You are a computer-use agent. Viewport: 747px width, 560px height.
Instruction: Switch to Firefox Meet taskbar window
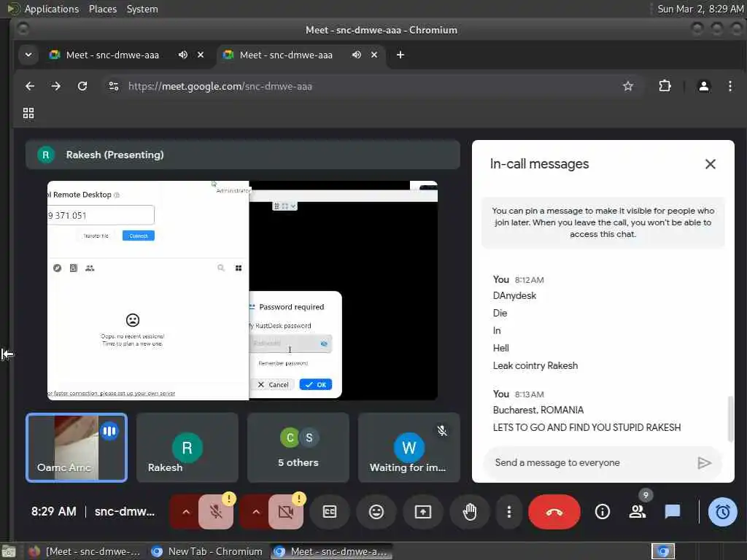85,551
